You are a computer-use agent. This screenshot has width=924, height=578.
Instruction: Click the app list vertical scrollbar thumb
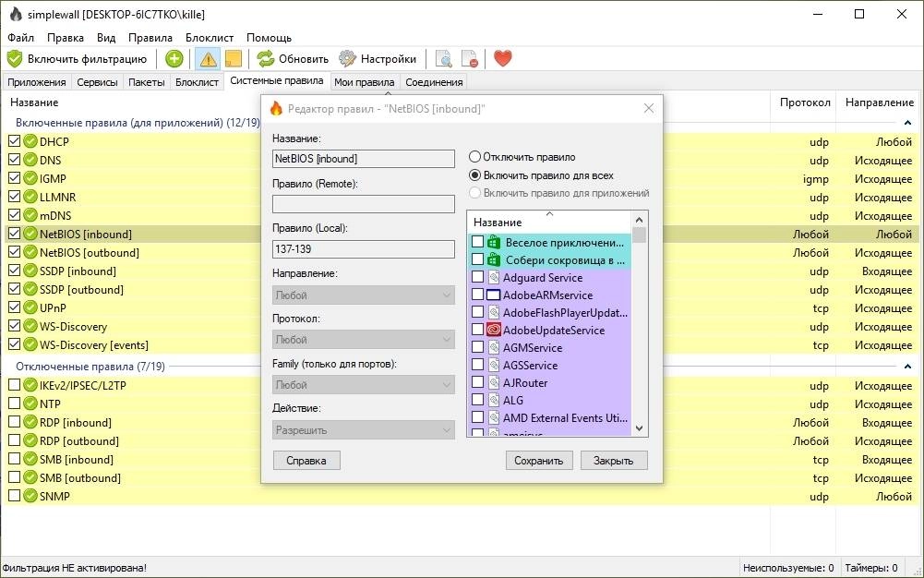[x=640, y=235]
